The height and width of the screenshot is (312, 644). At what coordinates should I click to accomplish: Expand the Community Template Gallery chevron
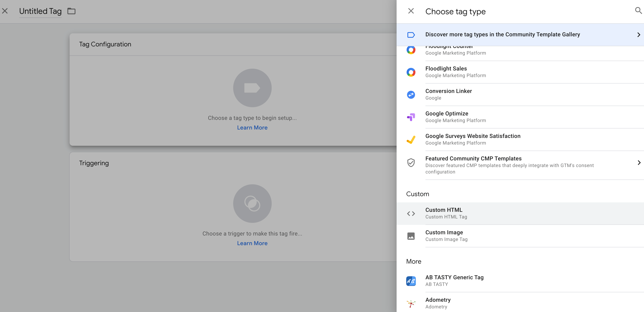click(x=639, y=35)
